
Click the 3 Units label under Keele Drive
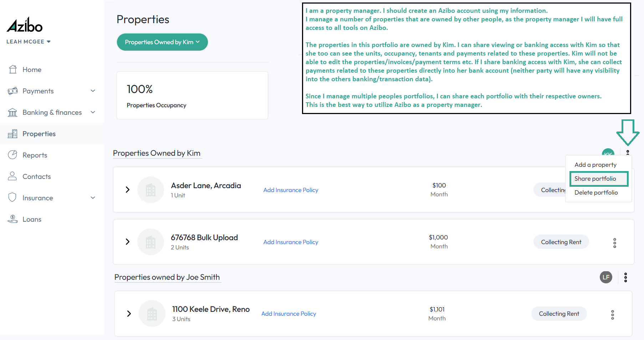(x=181, y=319)
